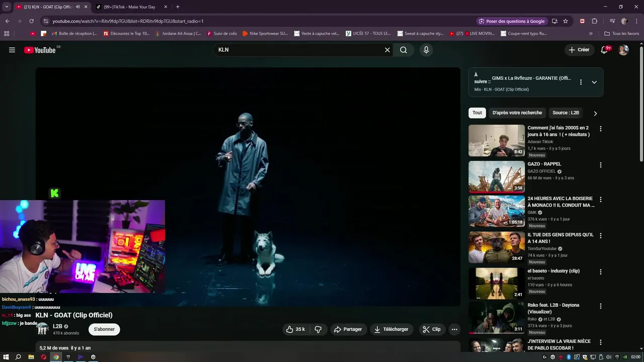Open options for GMK Monaco video
The width and height of the screenshot is (644, 362).
[600, 199]
